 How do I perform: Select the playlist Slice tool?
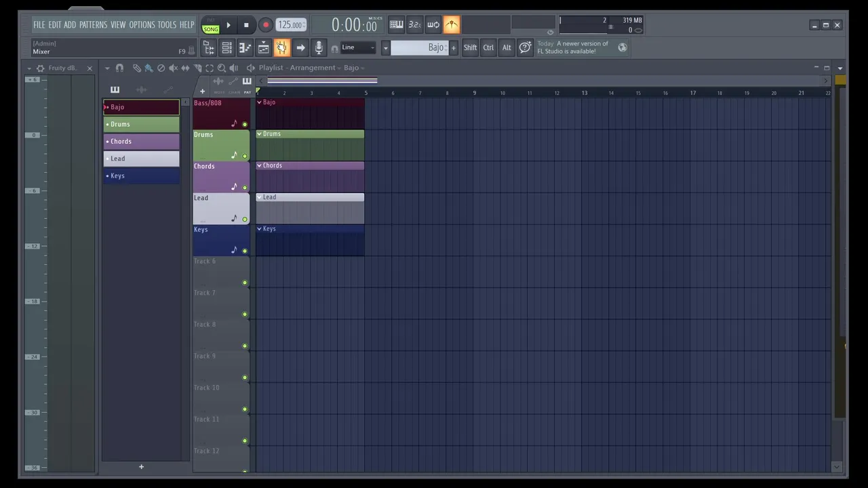[197, 68]
